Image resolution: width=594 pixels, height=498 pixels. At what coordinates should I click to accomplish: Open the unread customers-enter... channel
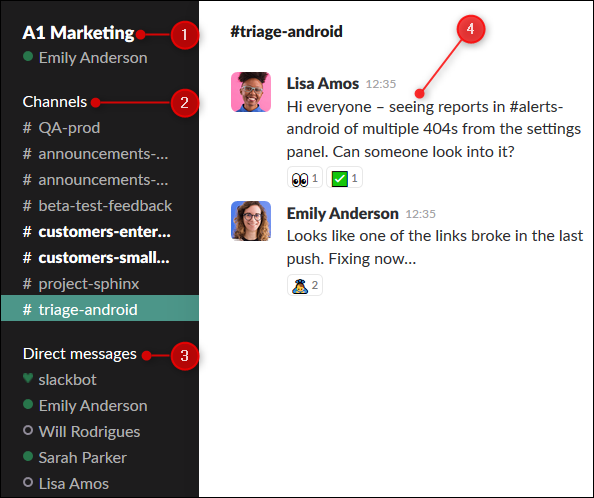pos(100,232)
